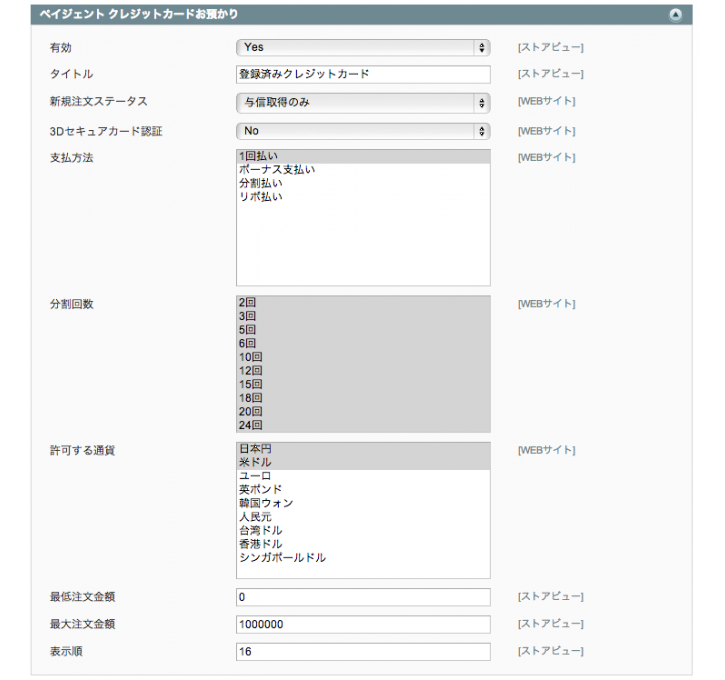Select 15回 in installment counts

[363, 385]
